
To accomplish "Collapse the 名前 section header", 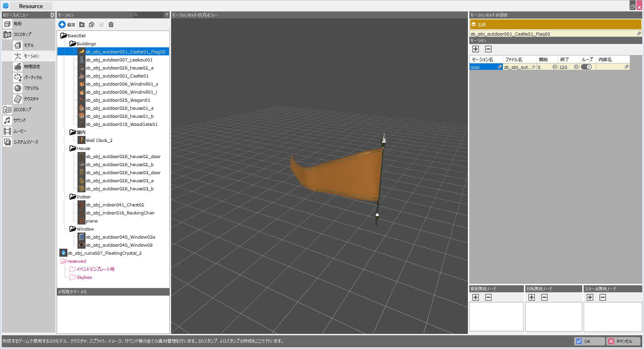I will pos(474,24).
